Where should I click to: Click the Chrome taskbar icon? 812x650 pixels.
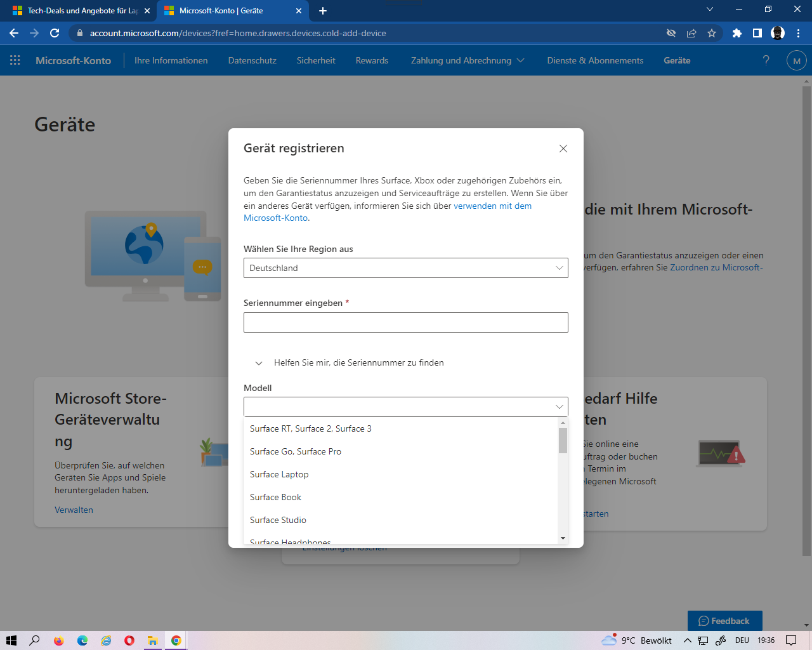[176, 640]
